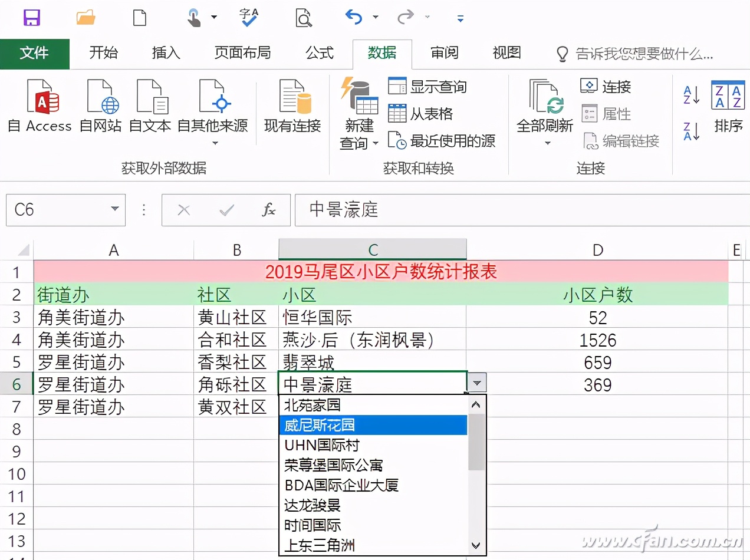The image size is (750, 560).
Task: Switch to the 页面布局 tab
Action: coord(242,53)
